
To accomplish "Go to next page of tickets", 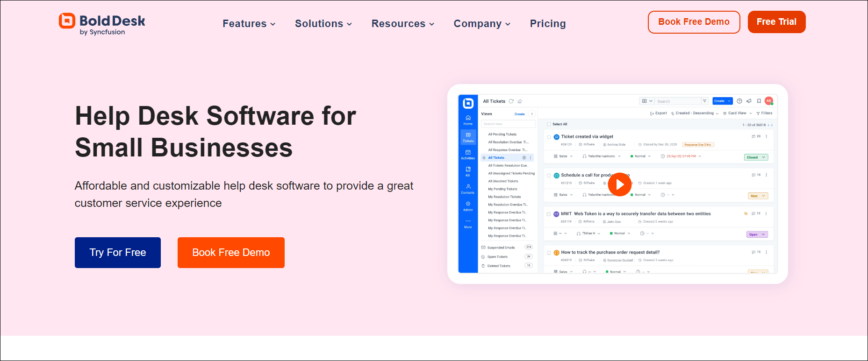I will [772, 125].
